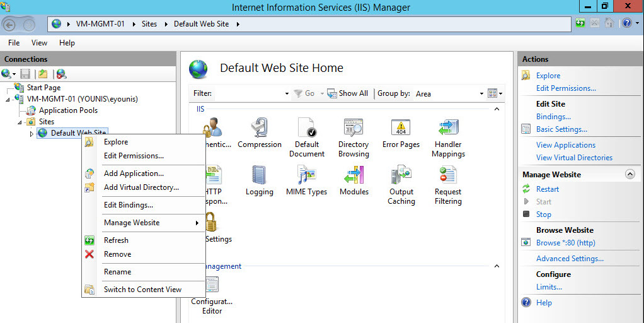Image resolution: width=644 pixels, height=323 pixels.
Task: Click Advanced Settings link
Action: 570,259
